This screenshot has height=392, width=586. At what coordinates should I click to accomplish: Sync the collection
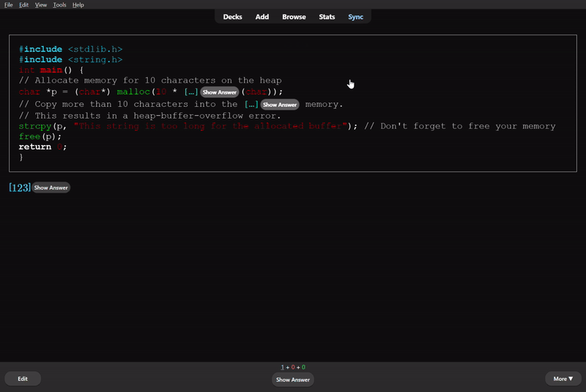(355, 17)
